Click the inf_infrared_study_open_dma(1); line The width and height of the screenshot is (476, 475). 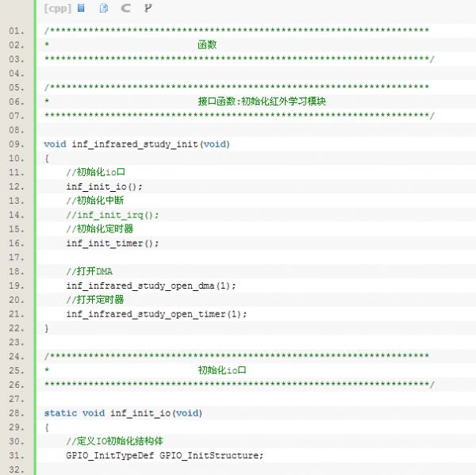coord(151,285)
